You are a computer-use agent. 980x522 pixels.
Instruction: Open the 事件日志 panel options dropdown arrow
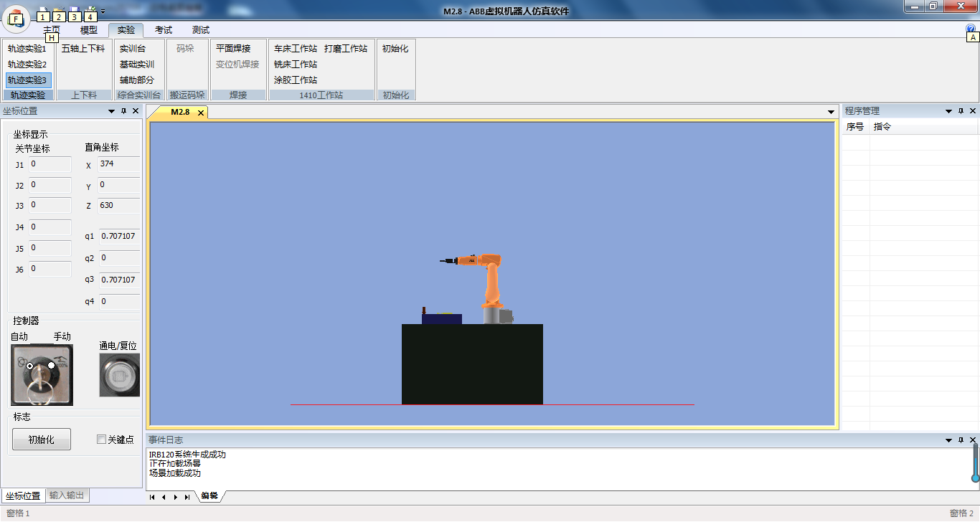click(x=948, y=440)
